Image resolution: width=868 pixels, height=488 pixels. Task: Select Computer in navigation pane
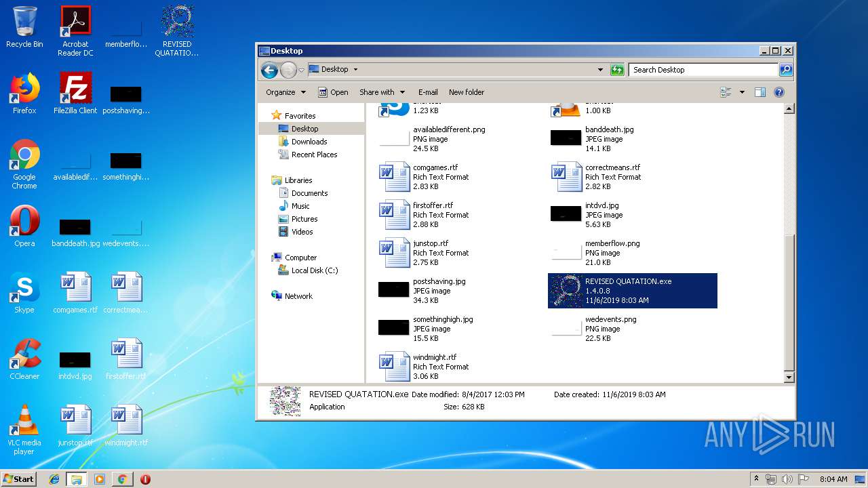tap(300, 258)
